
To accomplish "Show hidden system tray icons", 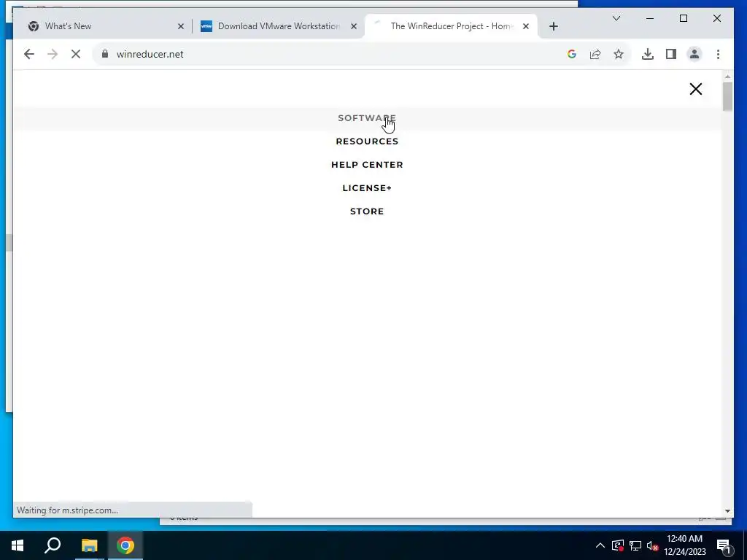I will point(600,545).
